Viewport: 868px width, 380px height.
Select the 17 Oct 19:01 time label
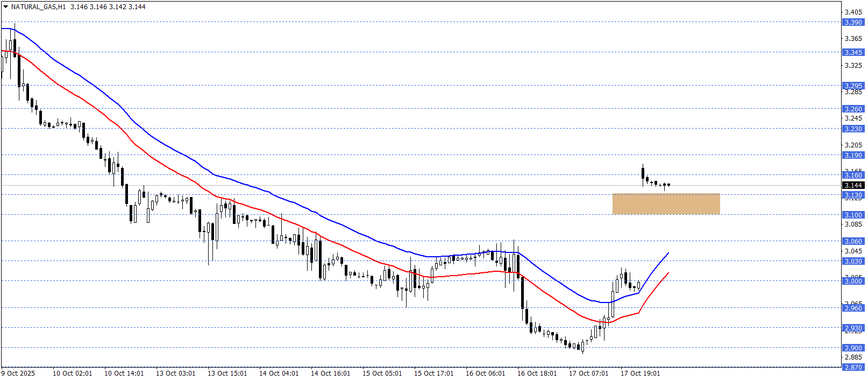click(x=640, y=374)
